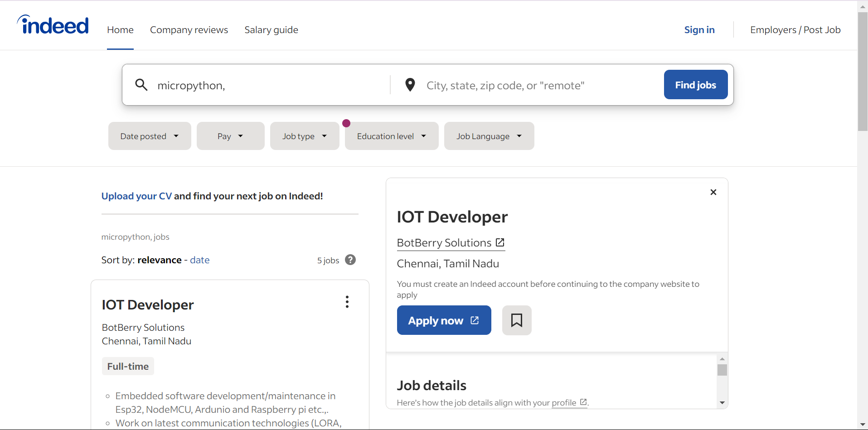Viewport: 868px width, 430px height.
Task: Click the search magnifier icon
Action: click(x=141, y=85)
